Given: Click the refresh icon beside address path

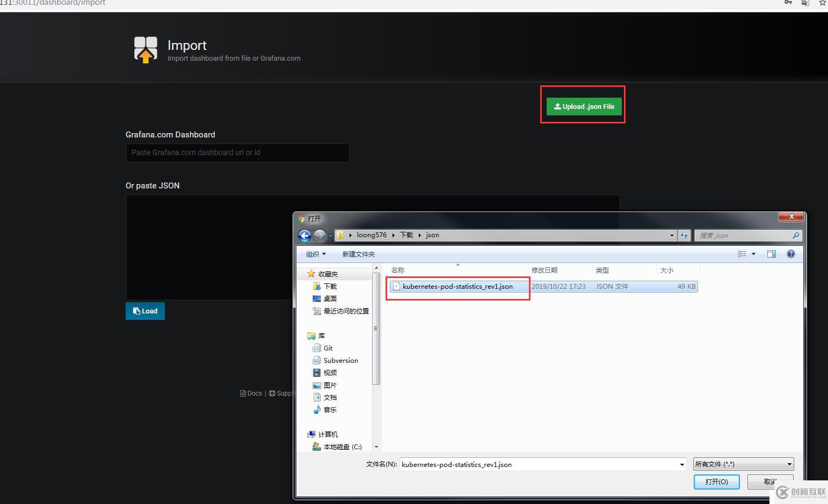Looking at the screenshot, I should click(x=684, y=235).
